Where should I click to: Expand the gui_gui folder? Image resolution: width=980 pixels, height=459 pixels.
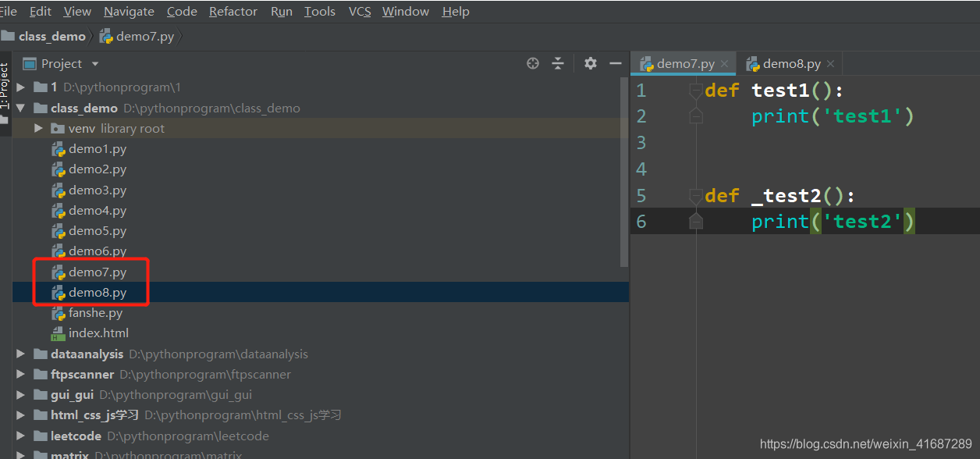click(21, 395)
